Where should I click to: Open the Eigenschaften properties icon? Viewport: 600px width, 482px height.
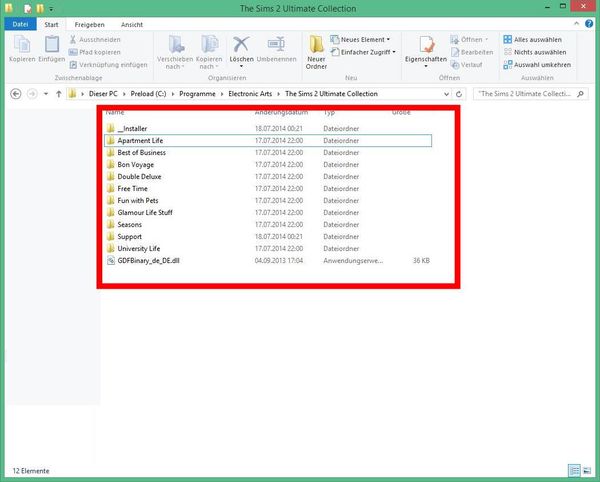426,45
